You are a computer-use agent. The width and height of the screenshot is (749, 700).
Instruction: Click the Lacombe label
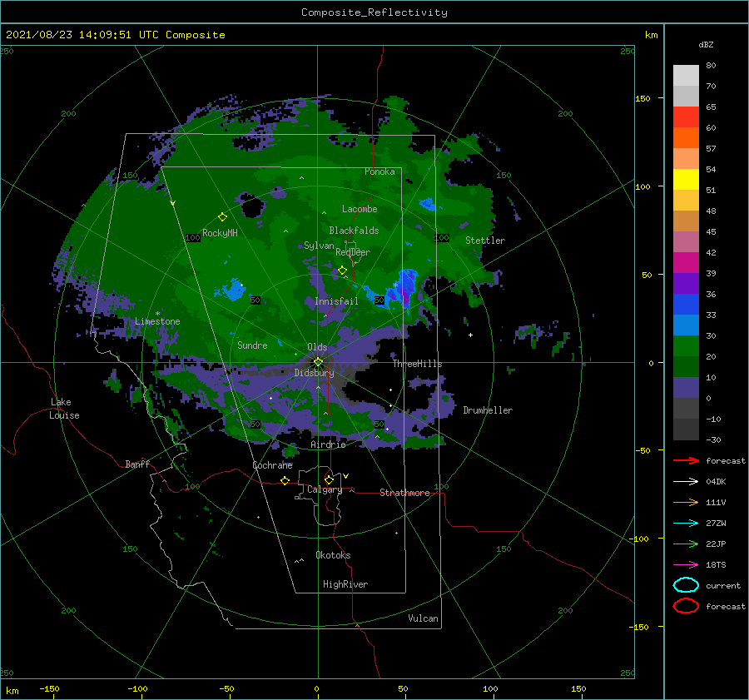click(360, 209)
